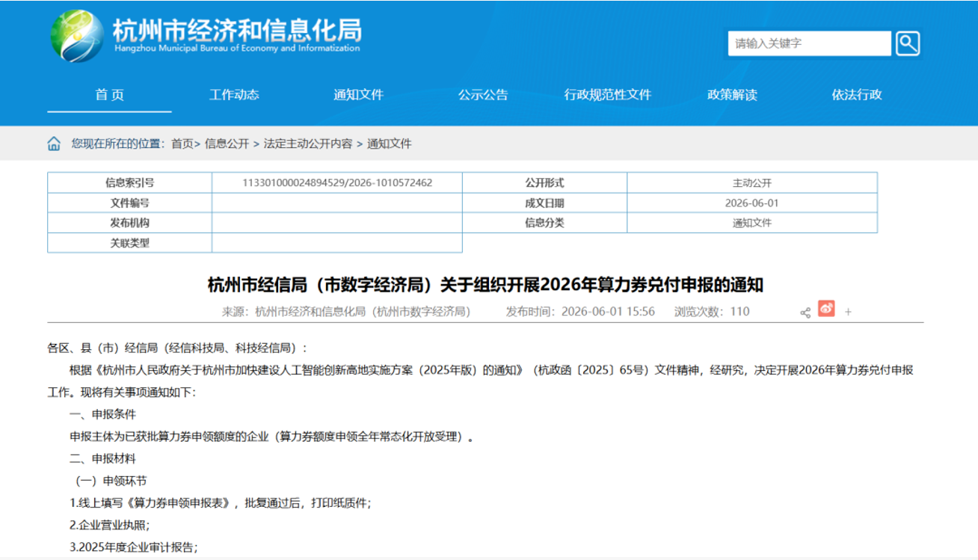The image size is (978, 560).
Task: Click the 关联类型 table label
Action: (x=129, y=243)
